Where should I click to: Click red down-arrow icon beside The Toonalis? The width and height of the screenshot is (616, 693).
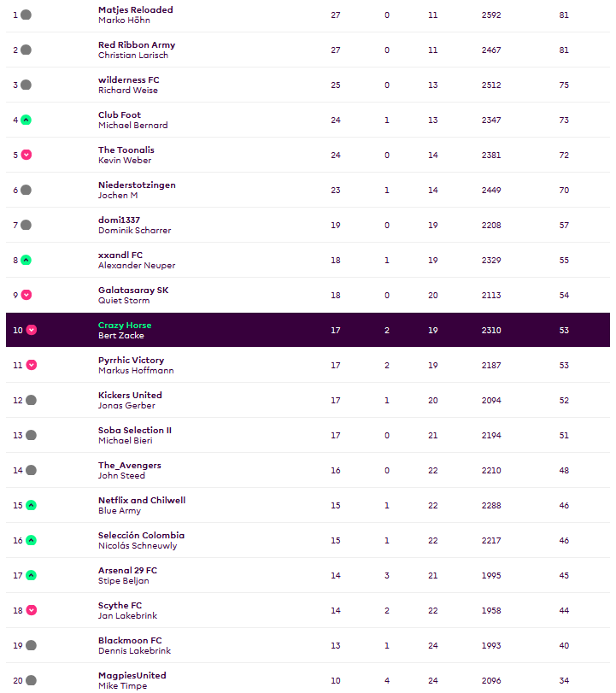pyautogui.click(x=26, y=155)
